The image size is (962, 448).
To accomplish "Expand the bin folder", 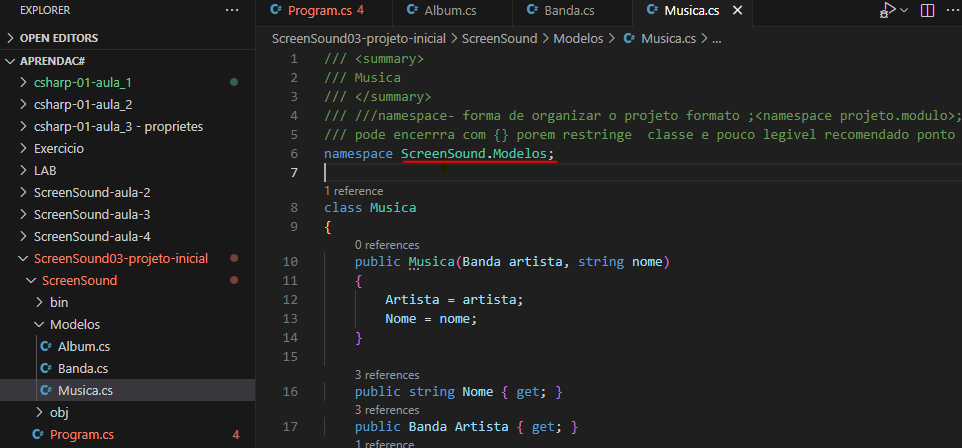I will tap(58, 302).
